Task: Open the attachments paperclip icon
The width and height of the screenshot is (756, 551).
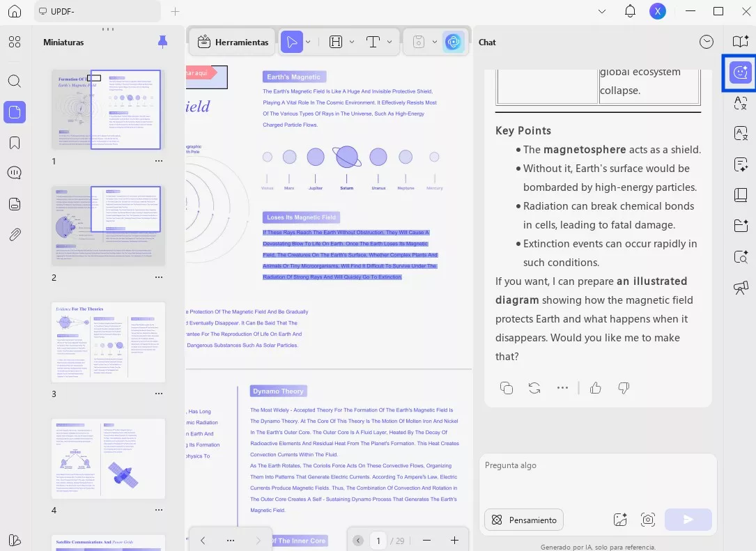Action: pyautogui.click(x=15, y=235)
